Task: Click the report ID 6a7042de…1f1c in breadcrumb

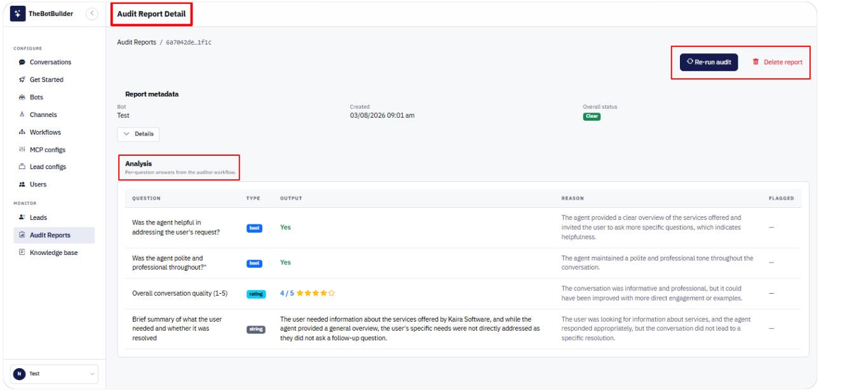Action: pos(189,43)
